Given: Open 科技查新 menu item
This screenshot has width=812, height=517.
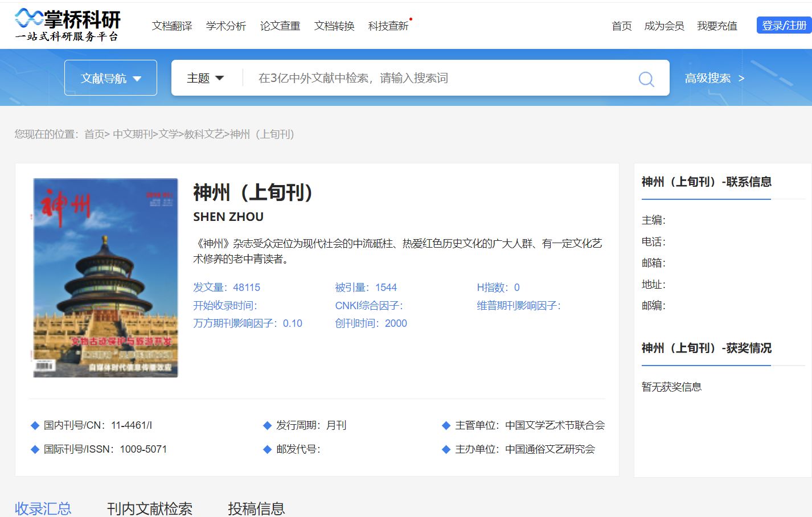Looking at the screenshot, I should [388, 26].
